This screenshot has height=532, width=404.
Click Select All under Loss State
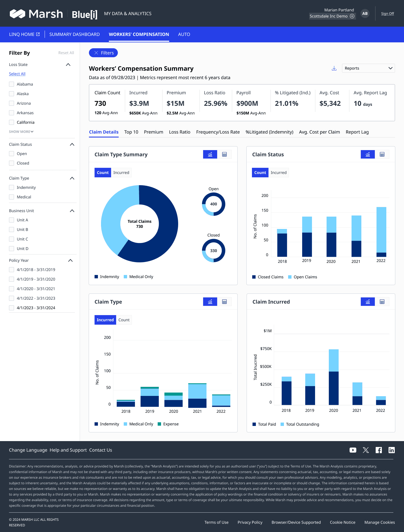coord(17,74)
